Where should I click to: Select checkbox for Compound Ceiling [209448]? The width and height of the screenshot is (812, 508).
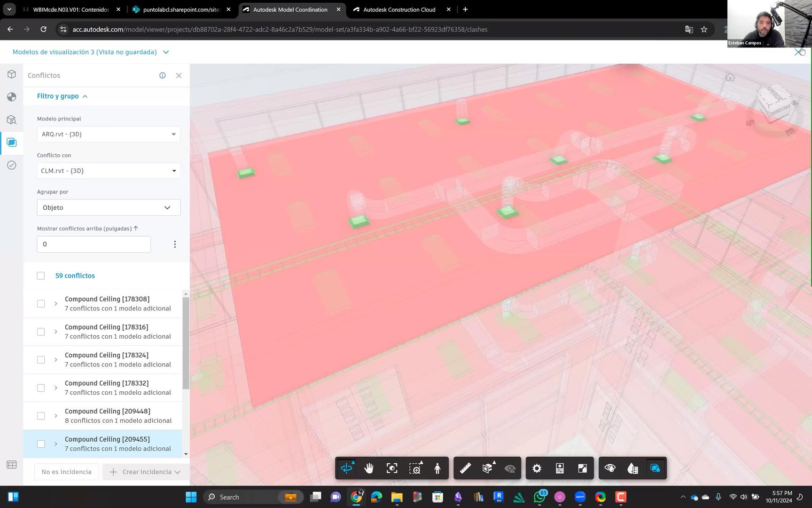click(41, 416)
